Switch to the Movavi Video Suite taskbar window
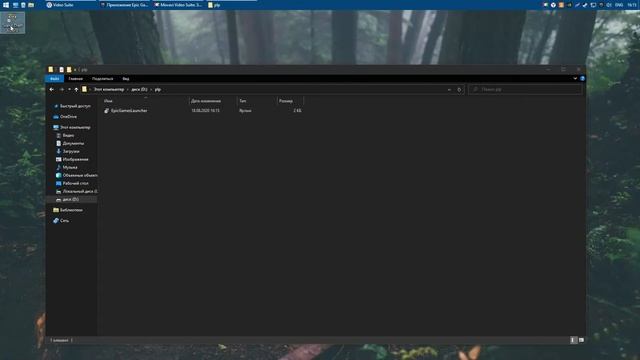640x360 pixels. pos(178,5)
